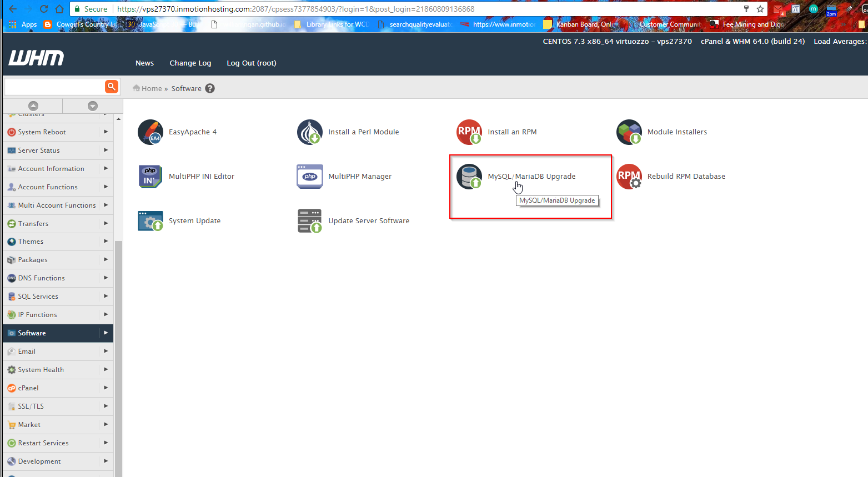
Task: Click the Log Out (root) link
Action: tap(251, 63)
